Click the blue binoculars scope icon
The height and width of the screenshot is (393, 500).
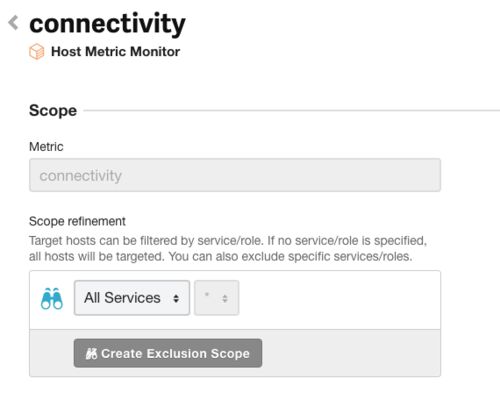pyautogui.click(x=52, y=298)
